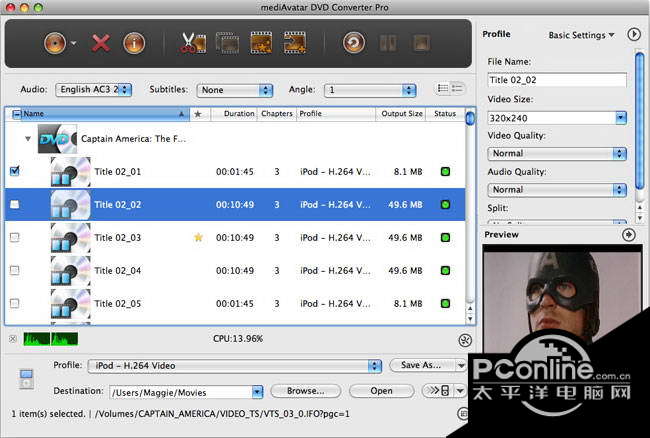This screenshot has height=438, width=650.
Task: Open the Audio track dropdown
Action: coord(93,90)
